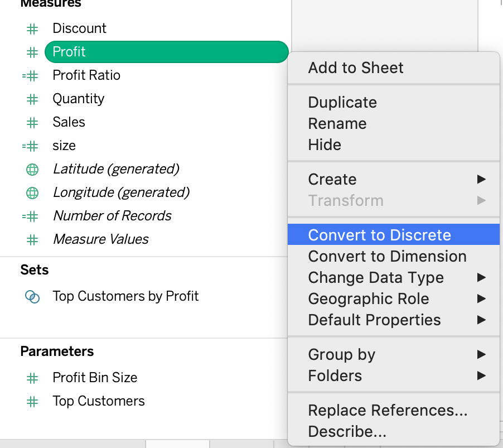Choose Add to Sheet from context menu

394,68
